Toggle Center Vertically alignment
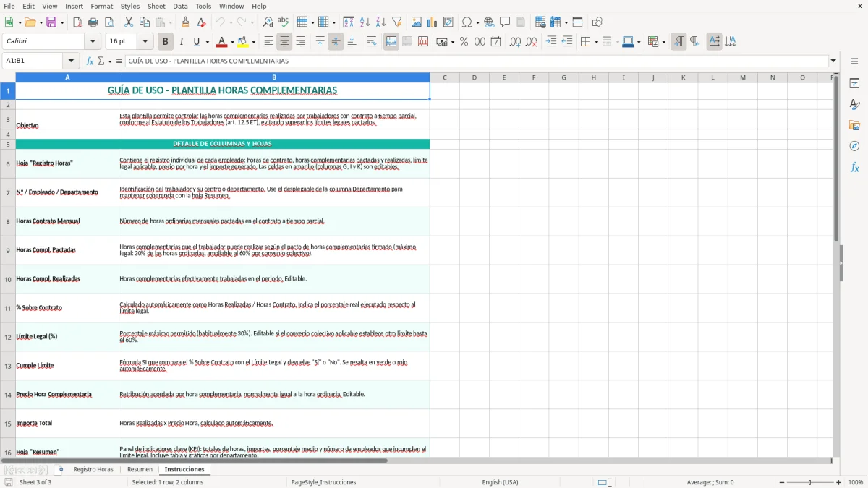This screenshot has height=488, width=868. (336, 42)
